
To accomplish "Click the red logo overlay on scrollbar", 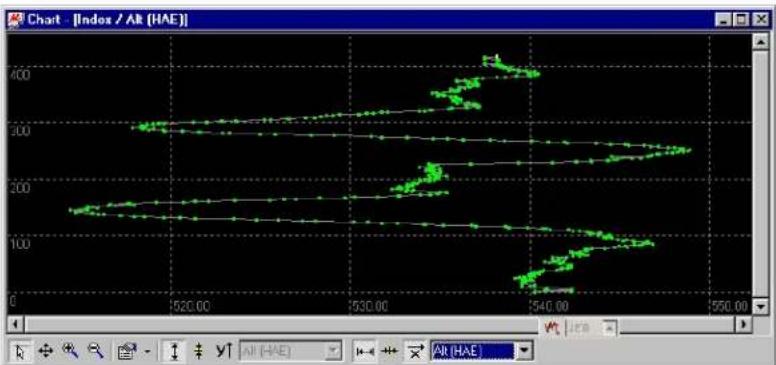I will click(552, 327).
